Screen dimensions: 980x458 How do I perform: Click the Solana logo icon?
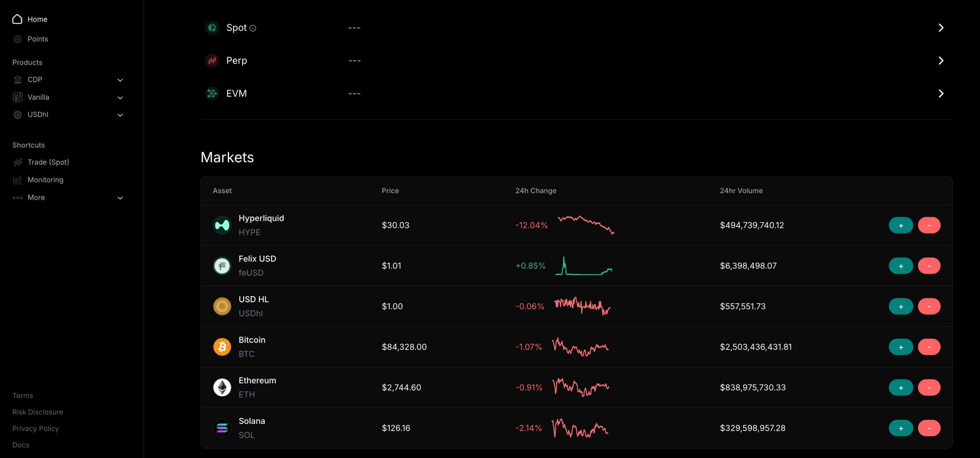tap(222, 428)
